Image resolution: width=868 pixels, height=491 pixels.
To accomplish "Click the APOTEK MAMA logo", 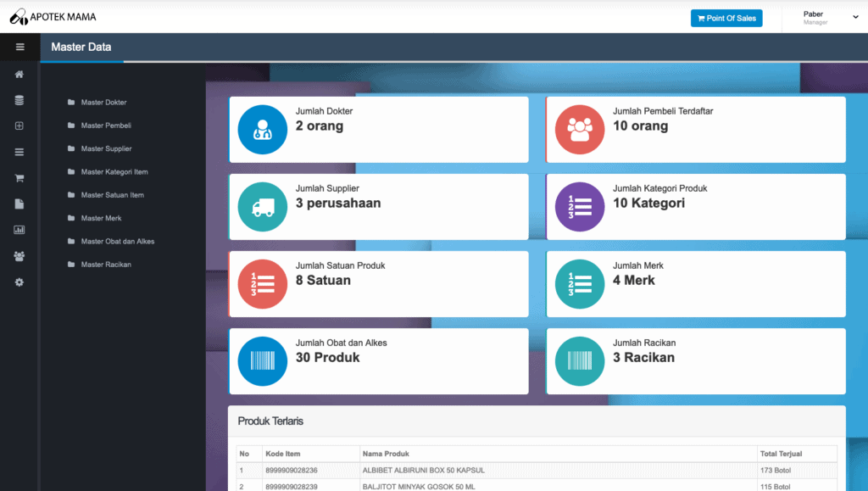I will click(x=53, y=17).
